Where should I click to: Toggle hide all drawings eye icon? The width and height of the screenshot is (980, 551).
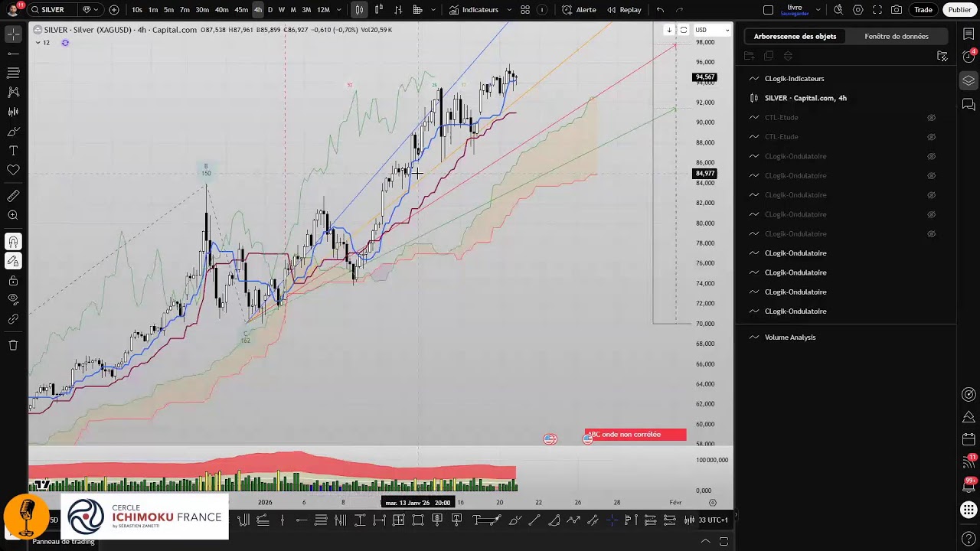pyautogui.click(x=13, y=298)
